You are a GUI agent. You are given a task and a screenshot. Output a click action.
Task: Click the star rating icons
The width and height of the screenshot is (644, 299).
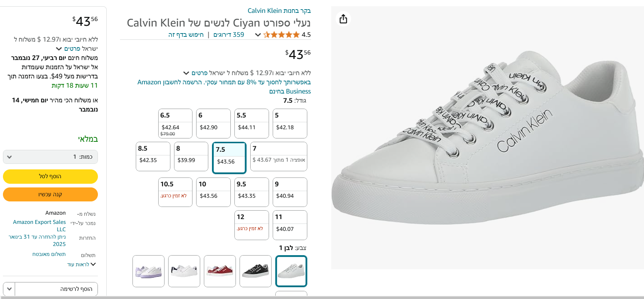pos(282,35)
